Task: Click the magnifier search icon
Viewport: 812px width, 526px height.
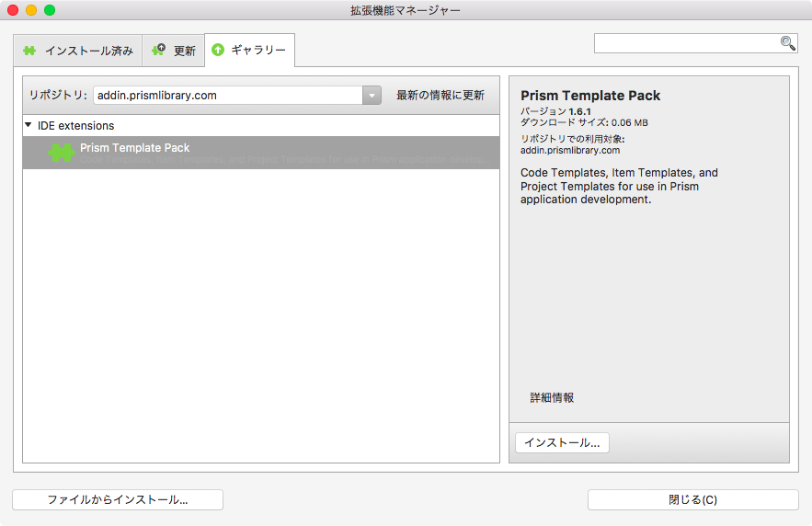Action: [x=788, y=43]
